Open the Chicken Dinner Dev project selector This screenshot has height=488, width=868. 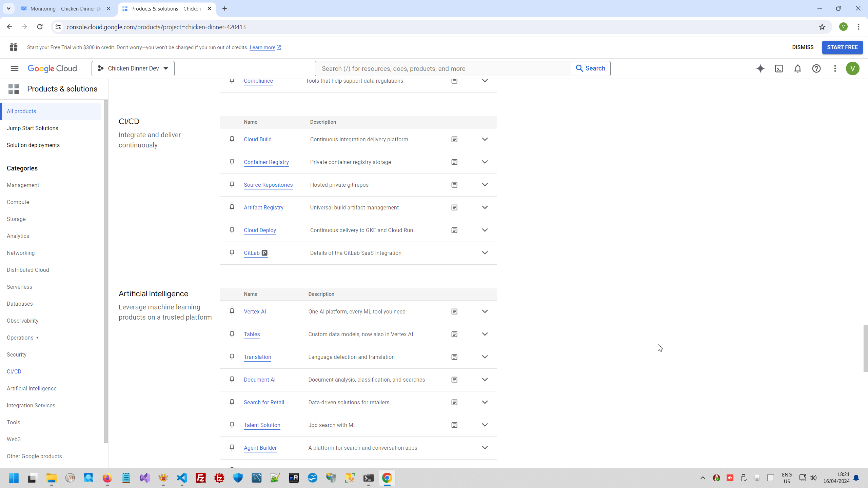point(133,68)
